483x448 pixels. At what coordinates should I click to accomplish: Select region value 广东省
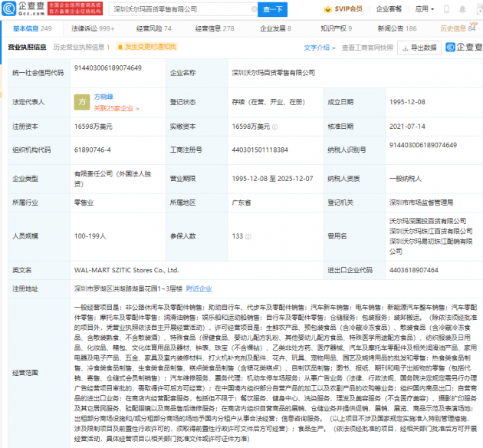242,203
